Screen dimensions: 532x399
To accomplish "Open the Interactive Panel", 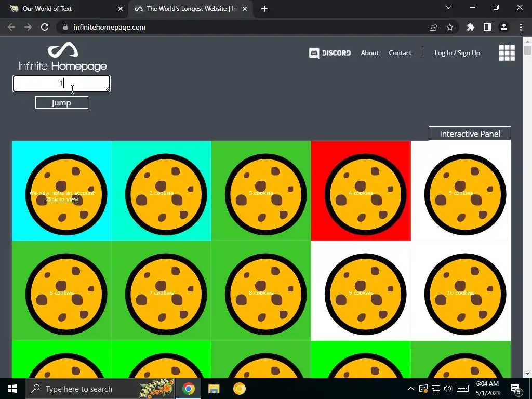I will tap(470, 134).
